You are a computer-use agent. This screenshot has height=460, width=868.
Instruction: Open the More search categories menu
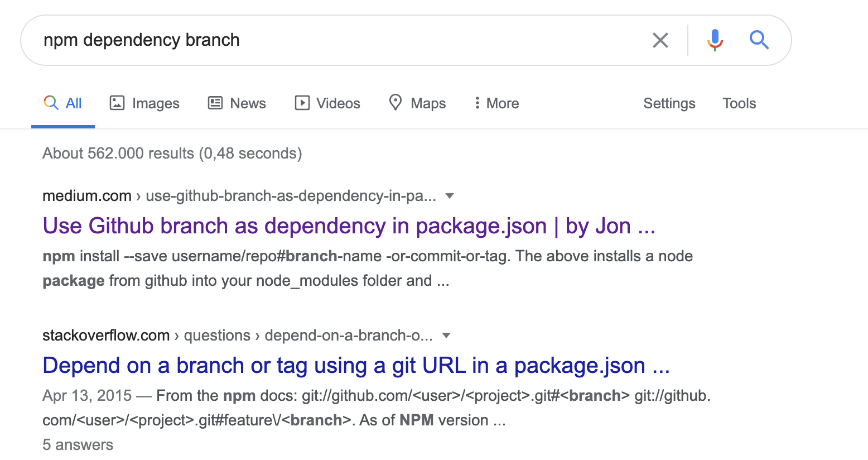pyautogui.click(x=496, y=103)
